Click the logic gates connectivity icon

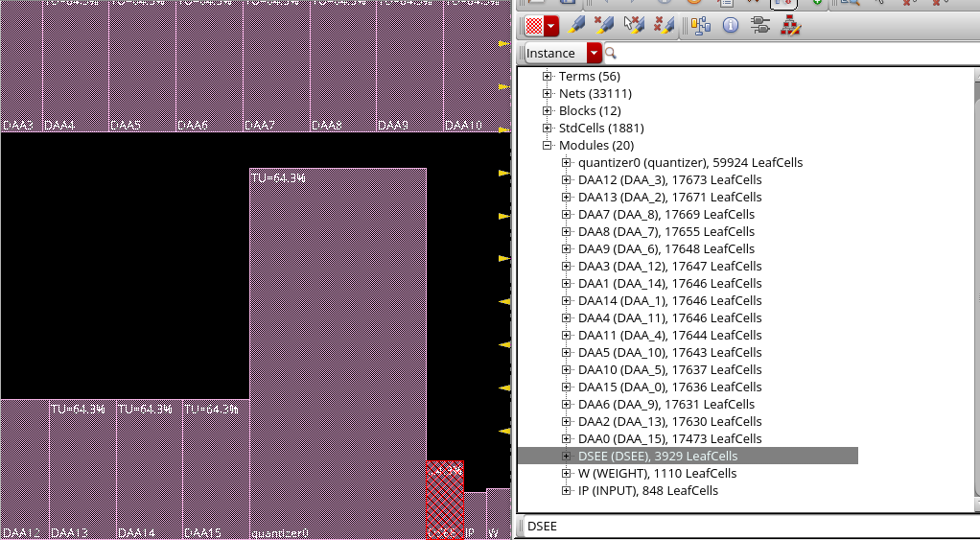(x=760, y=25)
